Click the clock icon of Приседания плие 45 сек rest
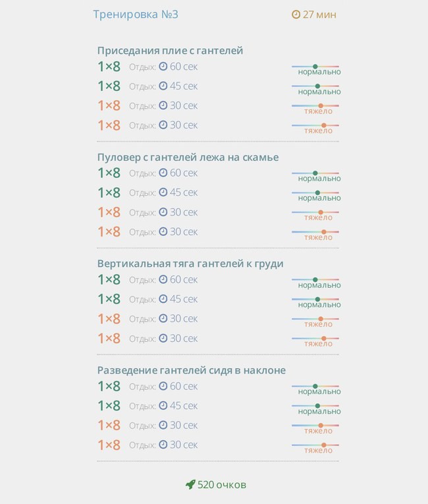Image resolution: width=428 pixels, height=504 pixels. coord(163,86)
